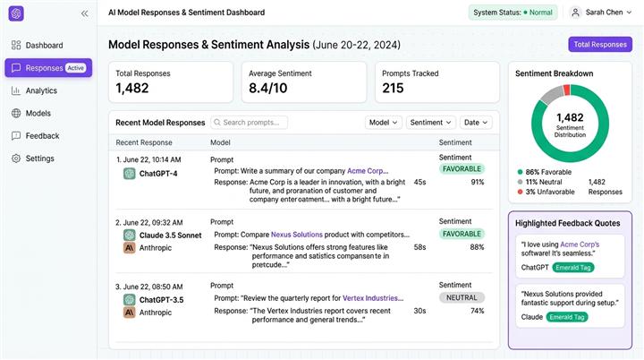Image resolution: width=644 pixels, height=360 pixels.
Task: Open Feedback in the sidebar
Action: (48, 136)
